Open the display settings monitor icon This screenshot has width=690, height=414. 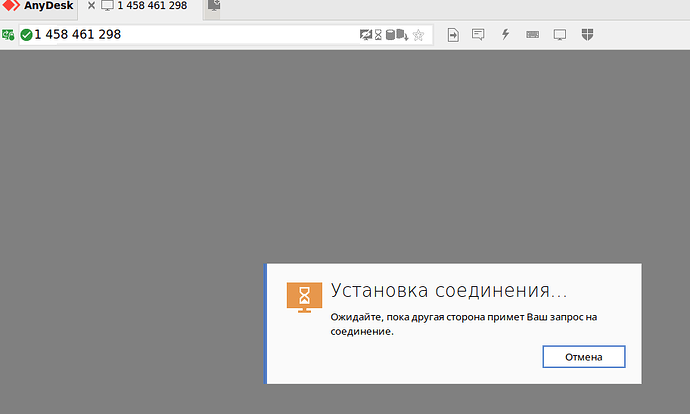[x=560, y=35]
